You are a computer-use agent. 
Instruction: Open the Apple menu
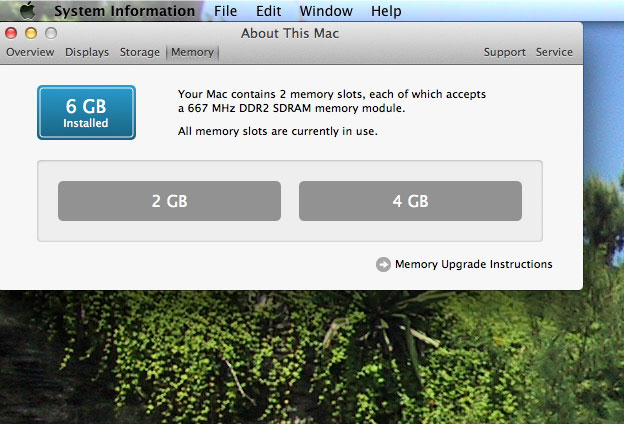(27, 10)
